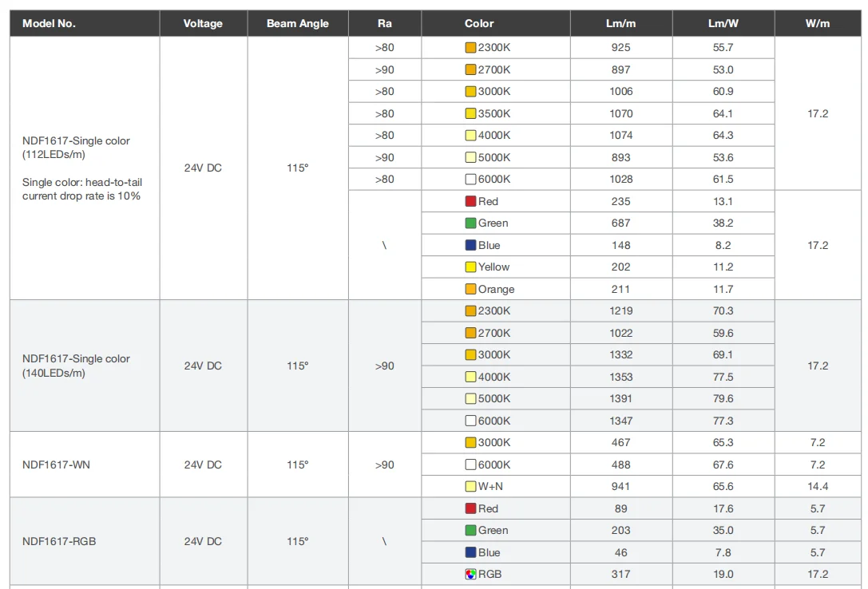Click the Yellow color swatch icon
The width and height of the screenshot is (868, 589).
point(471,267)
